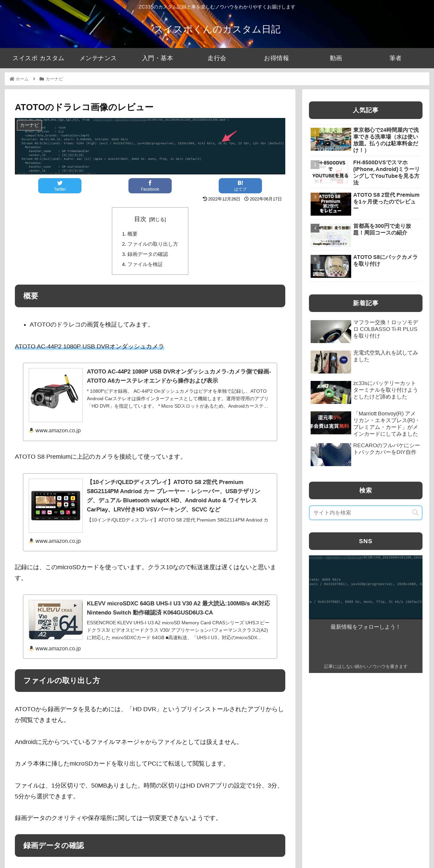Open 動画 menu item
Image resolution: width=434 pixels, height=868 pixels.
click(x=336, y=58)
